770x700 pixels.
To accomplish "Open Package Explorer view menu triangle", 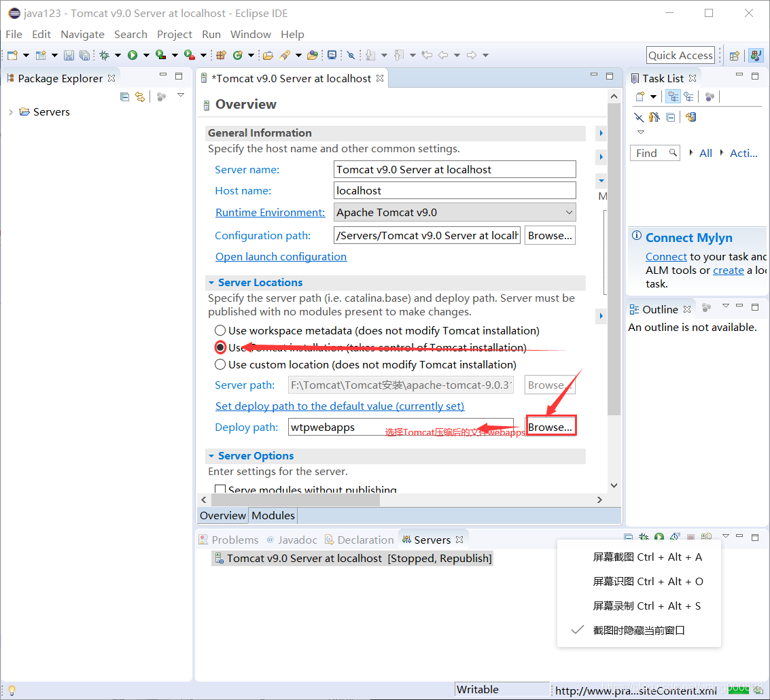I will point(181,95).
